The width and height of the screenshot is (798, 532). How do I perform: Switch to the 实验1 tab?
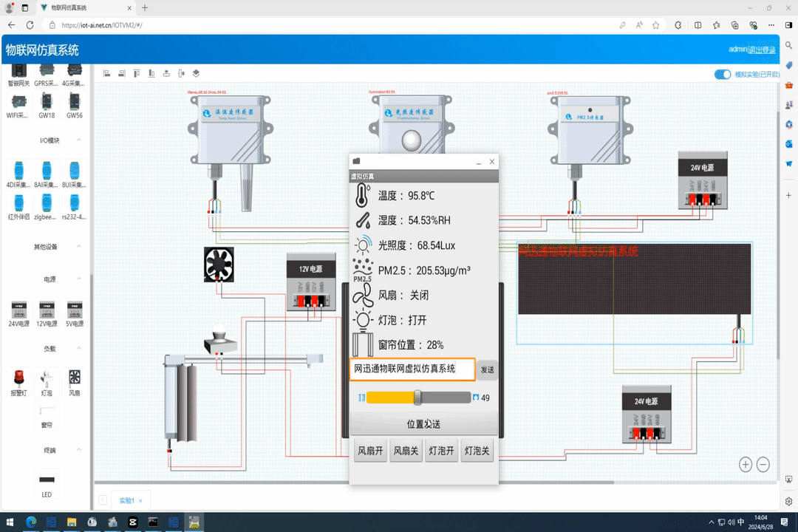coord(128,500)
